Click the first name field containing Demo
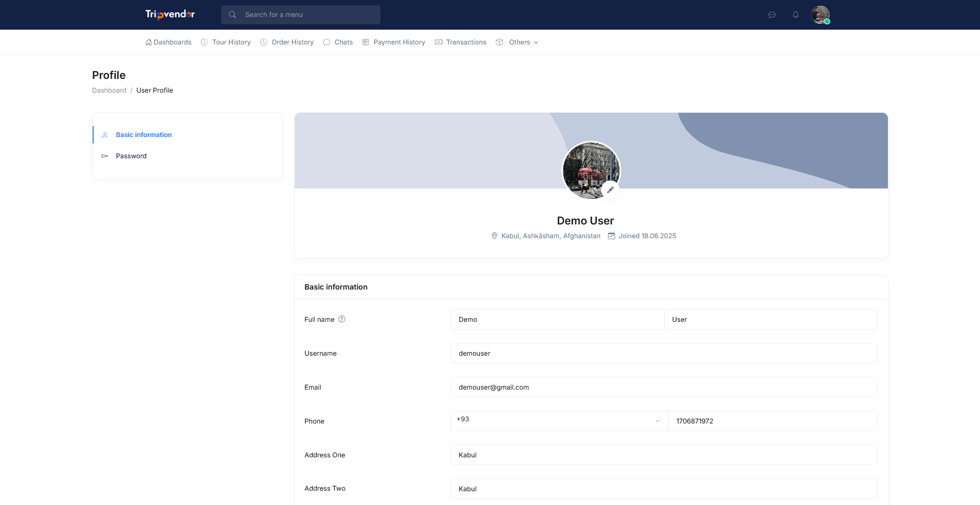Image resolution: width=980 pixels, height=505 pixels. 557,320
